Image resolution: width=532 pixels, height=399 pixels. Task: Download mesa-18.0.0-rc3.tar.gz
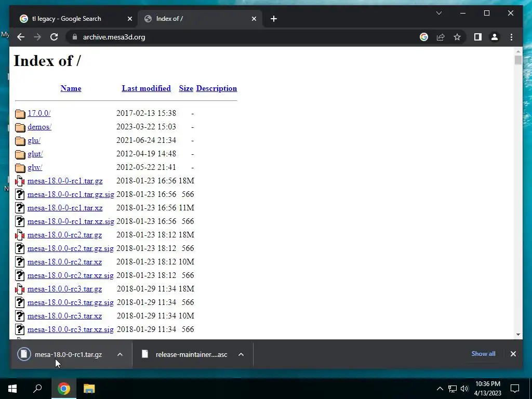64,289
